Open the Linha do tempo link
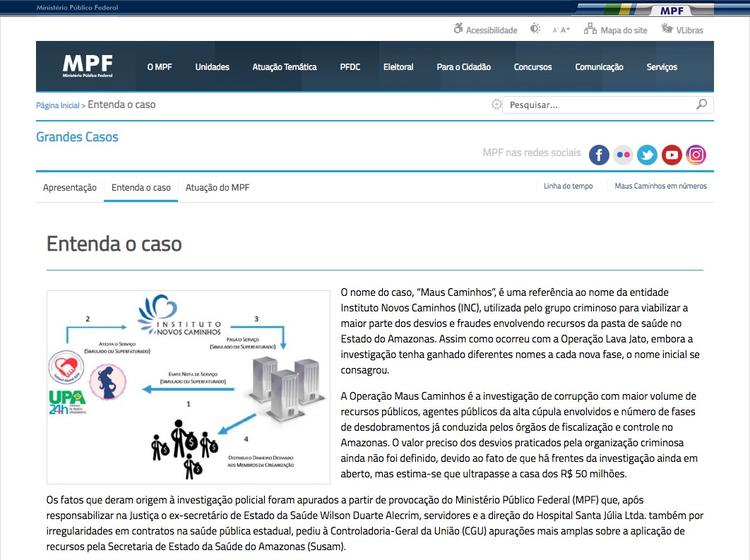750x560 pixels. pyautogui.click(x=568, y=186)
